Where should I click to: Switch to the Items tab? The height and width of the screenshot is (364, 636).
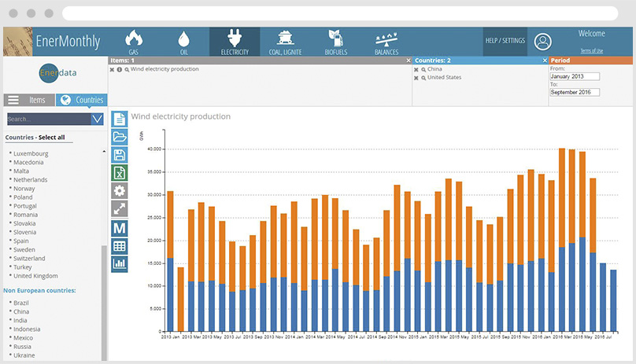[x=28, y=100]
